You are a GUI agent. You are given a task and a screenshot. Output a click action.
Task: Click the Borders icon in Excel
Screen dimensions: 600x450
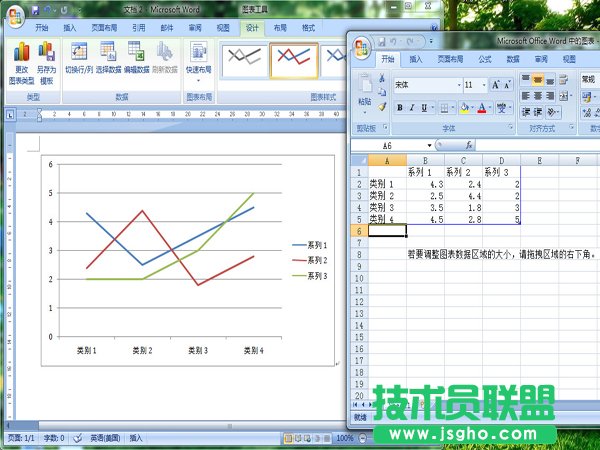(444, 108)
